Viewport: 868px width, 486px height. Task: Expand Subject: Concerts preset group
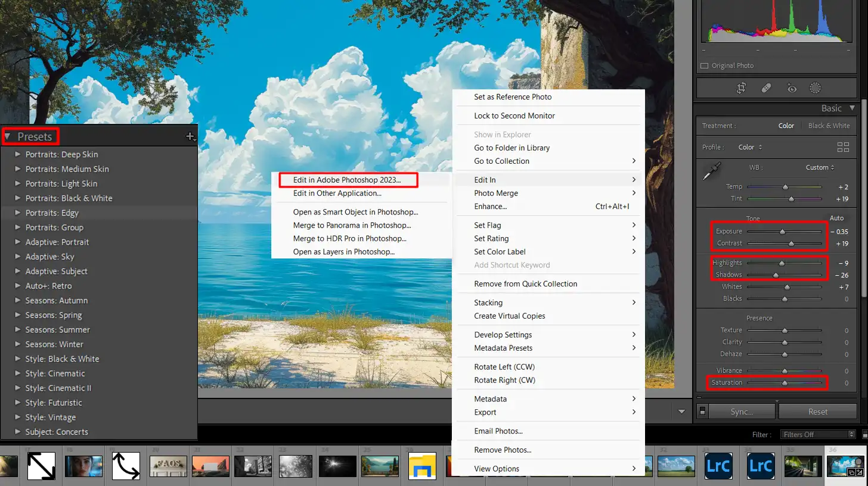click(17, 432)
